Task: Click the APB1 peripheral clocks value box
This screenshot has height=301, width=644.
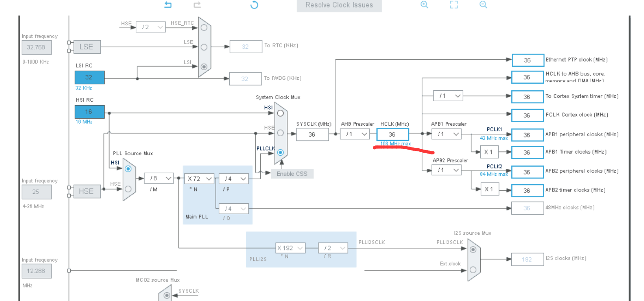Action: 527,135
